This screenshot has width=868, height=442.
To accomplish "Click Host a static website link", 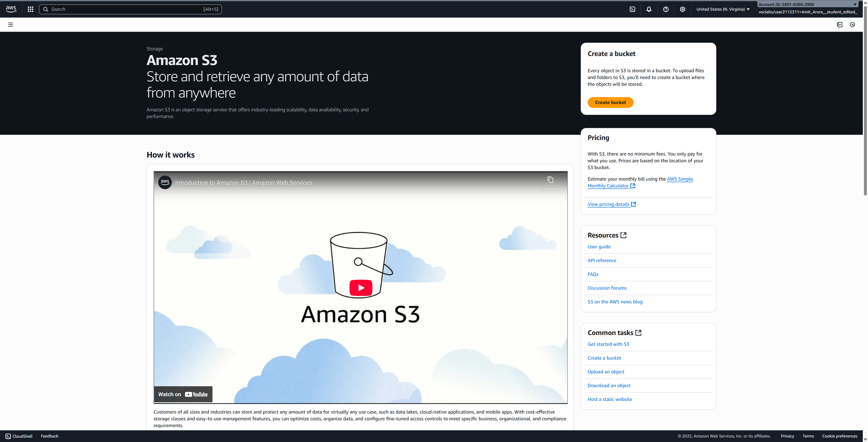I will (x=610, y=399).
